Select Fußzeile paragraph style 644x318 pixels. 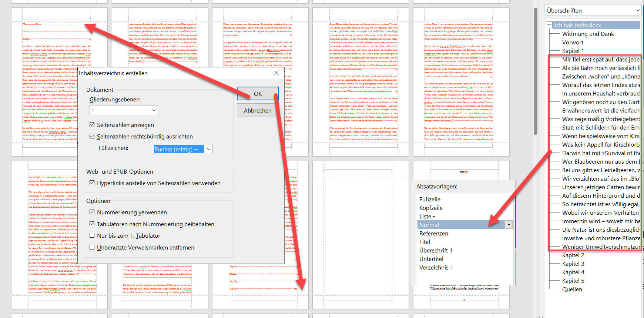pyautogui.click(x=430, y=199)
